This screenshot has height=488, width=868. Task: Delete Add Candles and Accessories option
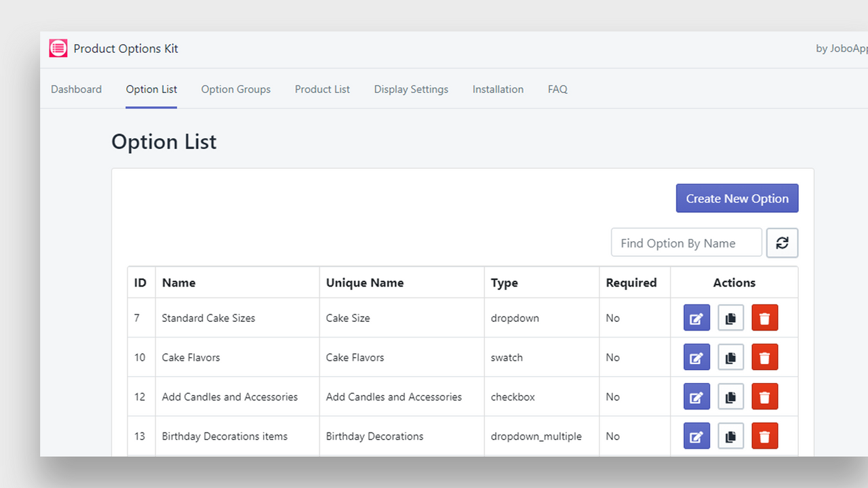[x=764, y=396]
